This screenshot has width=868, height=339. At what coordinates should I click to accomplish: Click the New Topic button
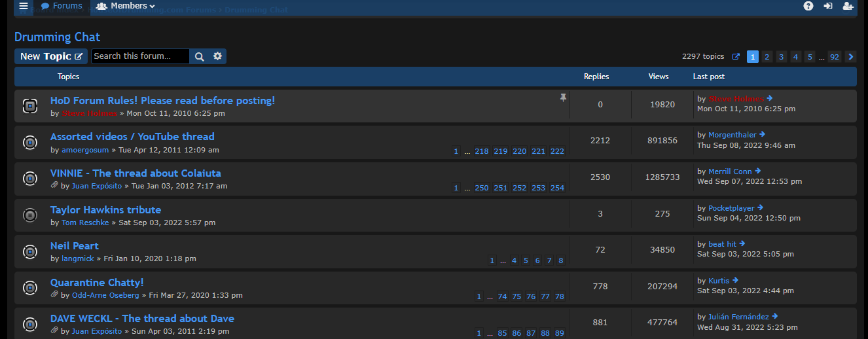pyautogui.click(x=51, y=56)
